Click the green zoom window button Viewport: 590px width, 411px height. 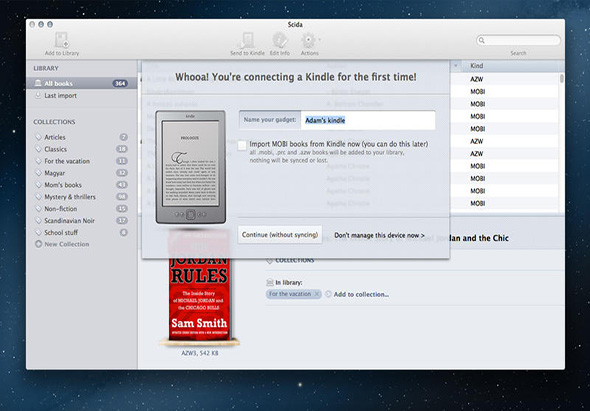coord(49,24)
